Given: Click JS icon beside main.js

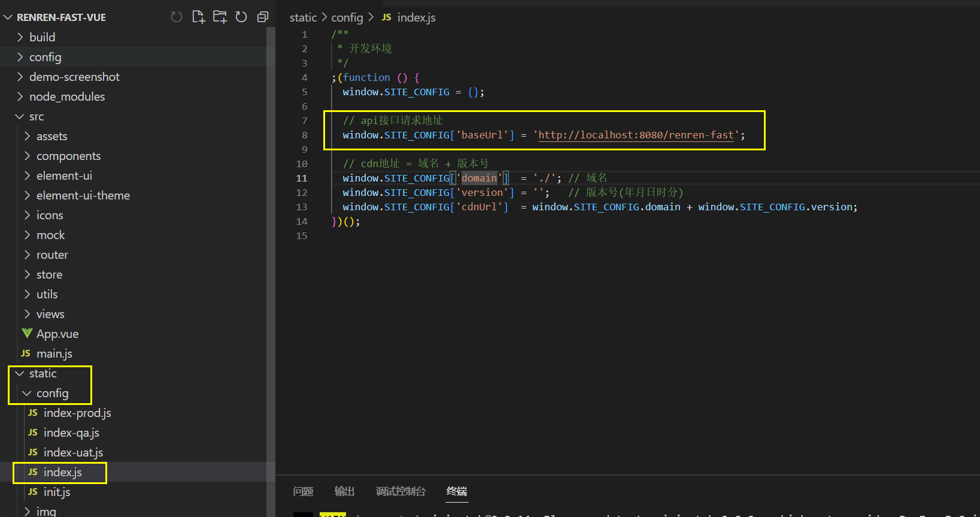Looking at the screenshot, I should point(26,353).
